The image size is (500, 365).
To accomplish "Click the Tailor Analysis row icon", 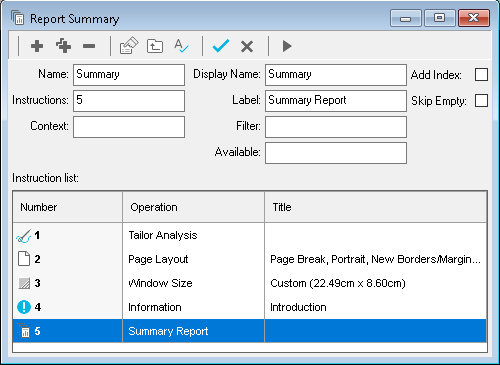I will (x=23, y=236).
